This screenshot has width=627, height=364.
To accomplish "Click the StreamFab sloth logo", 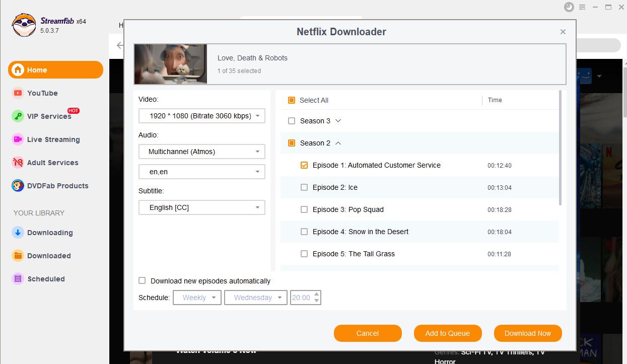I will [x=24, y=25].
